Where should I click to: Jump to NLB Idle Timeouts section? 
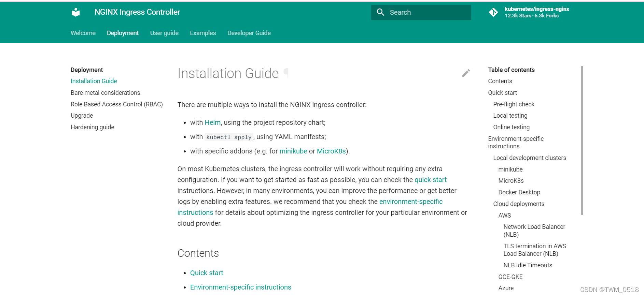[x=528, y=265]
